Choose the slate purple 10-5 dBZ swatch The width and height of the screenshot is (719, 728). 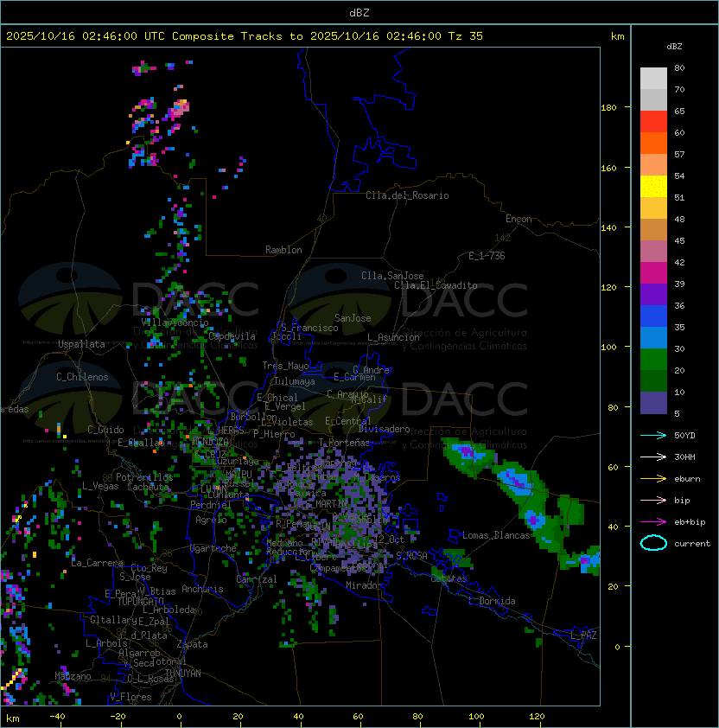(653, 403)
